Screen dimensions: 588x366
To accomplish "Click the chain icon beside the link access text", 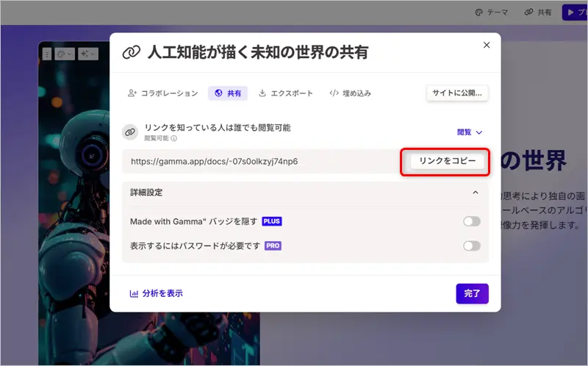I will tap(130, 132).
